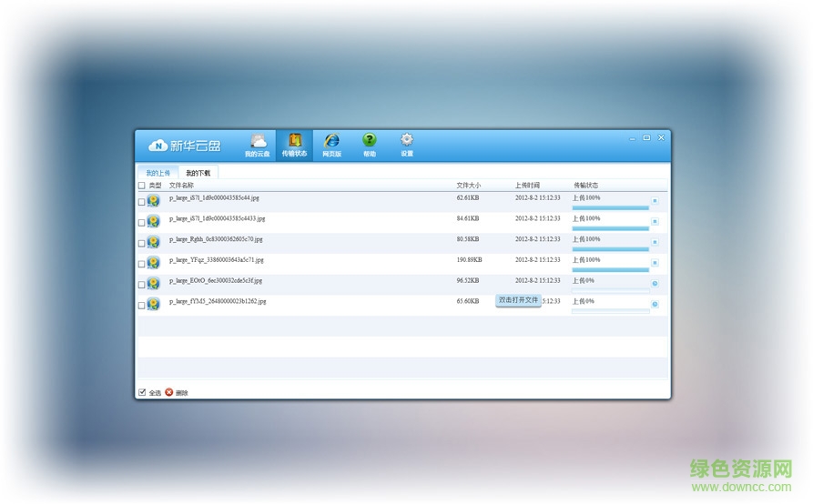Click the 帮助 help icon

click(369, 145)
